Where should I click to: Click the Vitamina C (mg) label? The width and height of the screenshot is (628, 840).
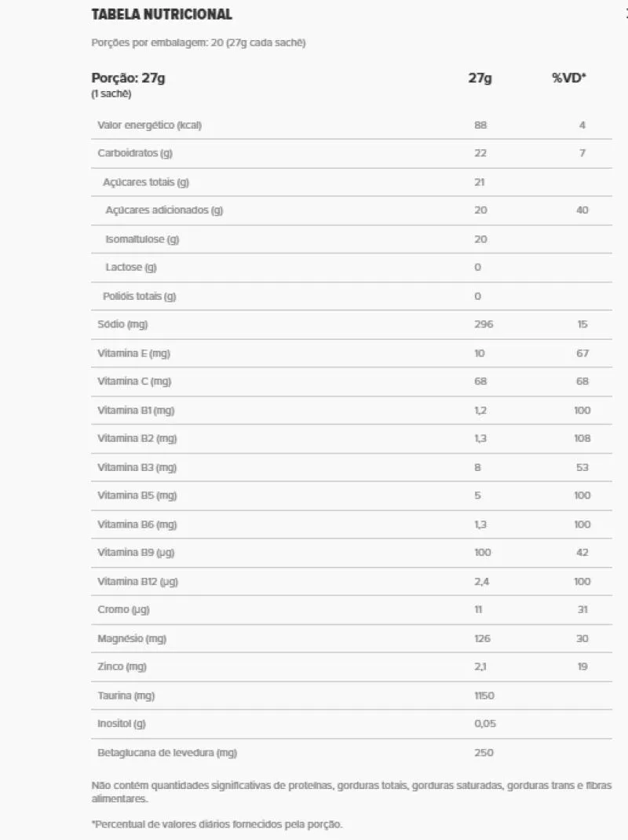[133, 382]
